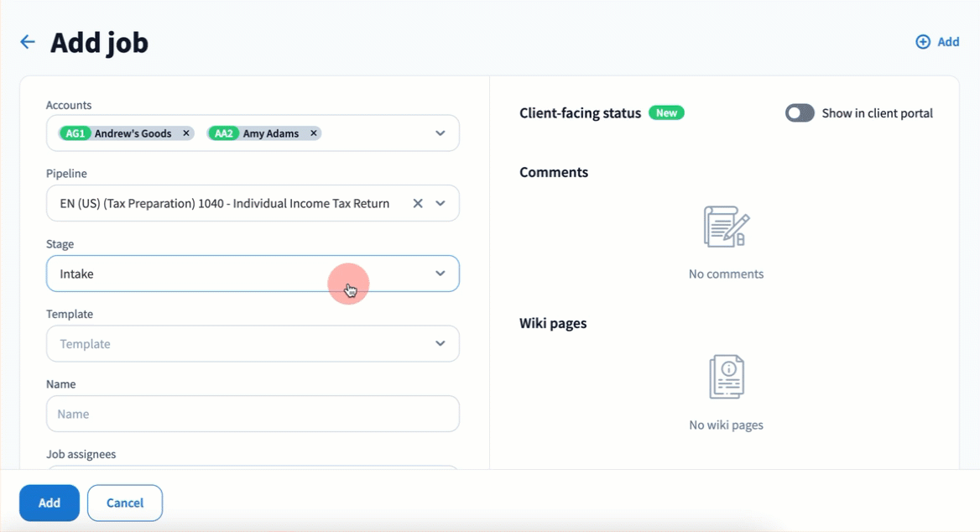Click the Show in client portal label
Image resolution: width=980 pixels, height=532 pixels.
(x=877, y=113)
